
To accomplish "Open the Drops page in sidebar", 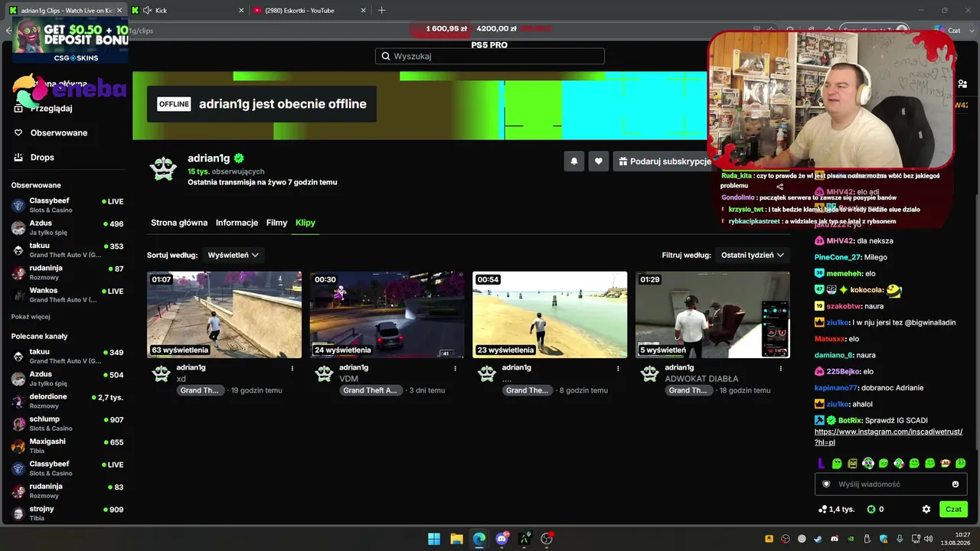I will coord(42,157).
